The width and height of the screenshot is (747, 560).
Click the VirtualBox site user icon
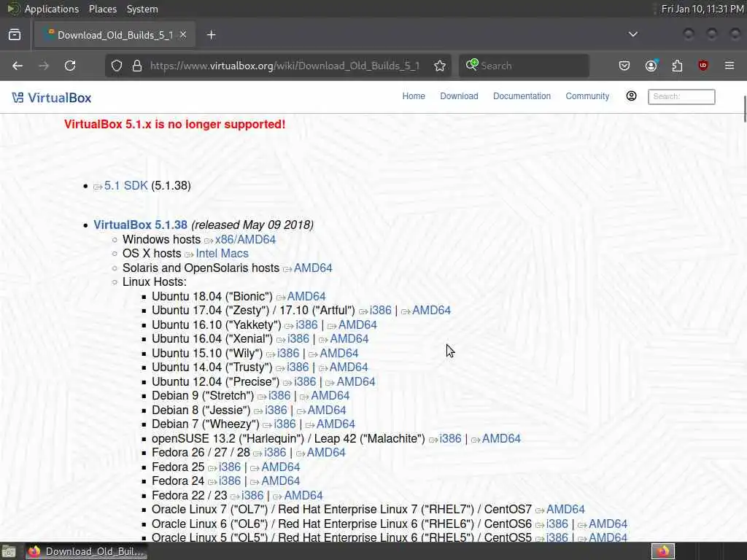[631, 96]
